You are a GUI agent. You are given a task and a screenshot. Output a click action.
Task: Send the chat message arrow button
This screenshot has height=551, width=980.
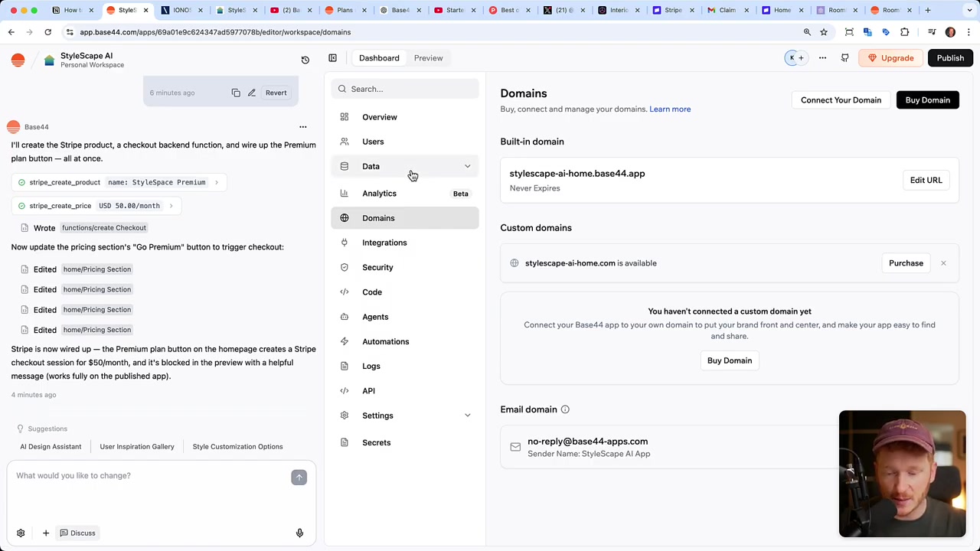coord(299,477)
